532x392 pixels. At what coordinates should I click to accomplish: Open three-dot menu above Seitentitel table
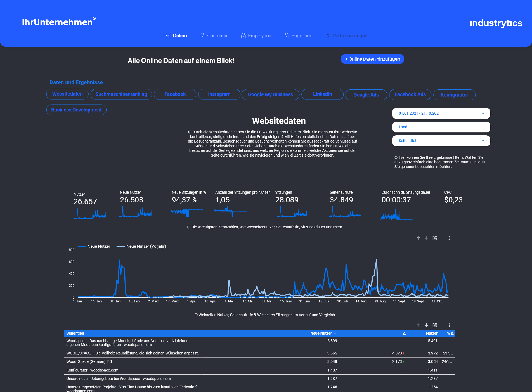click(x=449, y=325)
